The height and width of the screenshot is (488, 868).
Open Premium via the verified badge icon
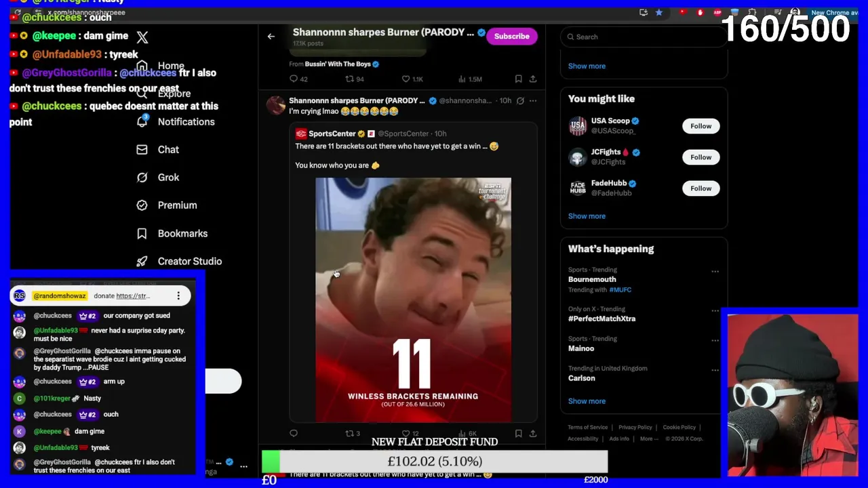pyautogui.click(x=142, y=205)
